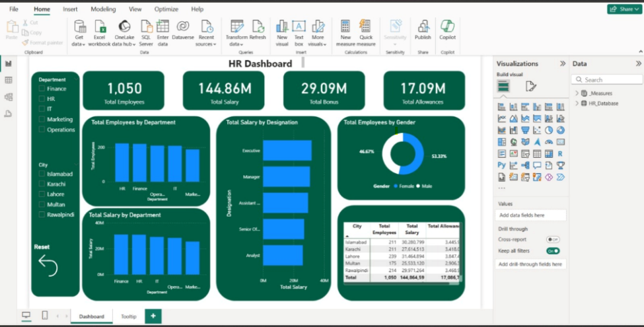
Task: Open the Share dropdown button
Action: 624,9
